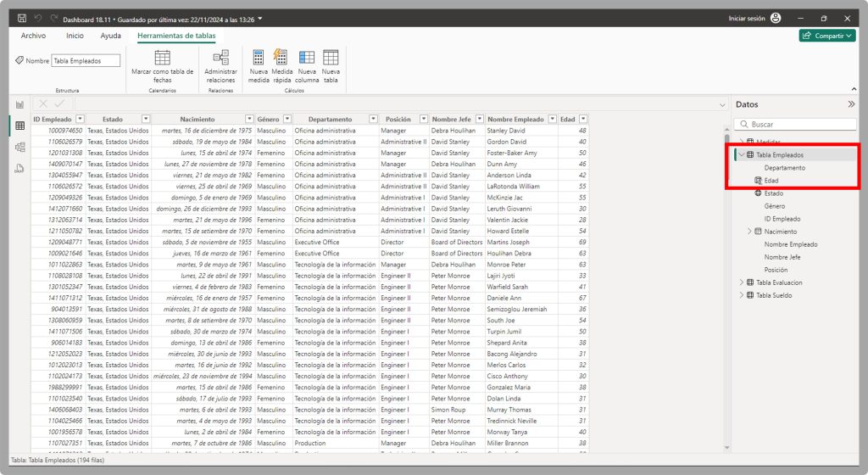Screen dimensions: 868x475
Task: Expand the Tabla Evaluacion tree node
Action: point(742,282)
